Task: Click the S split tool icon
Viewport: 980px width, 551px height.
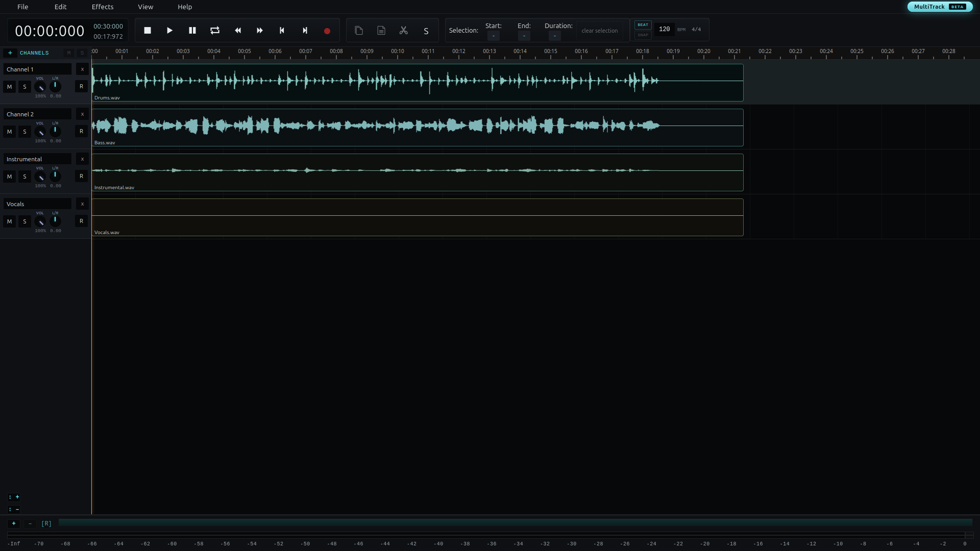Action: pos(426,31)
